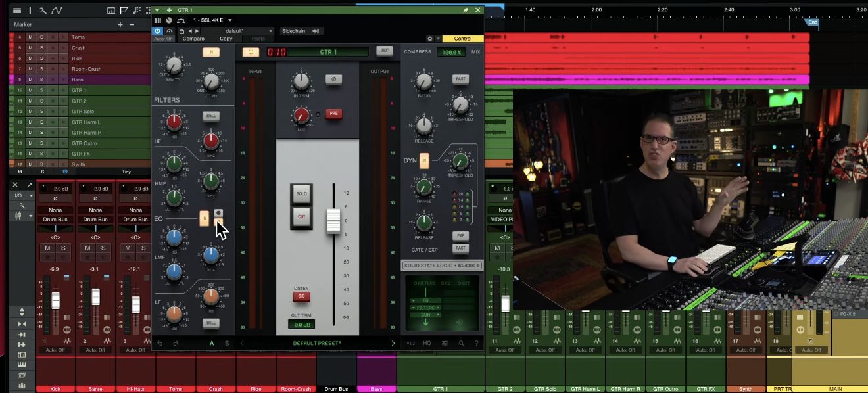Click the IN TRIM knob
The image size is (868, 393).
(301, 81)
